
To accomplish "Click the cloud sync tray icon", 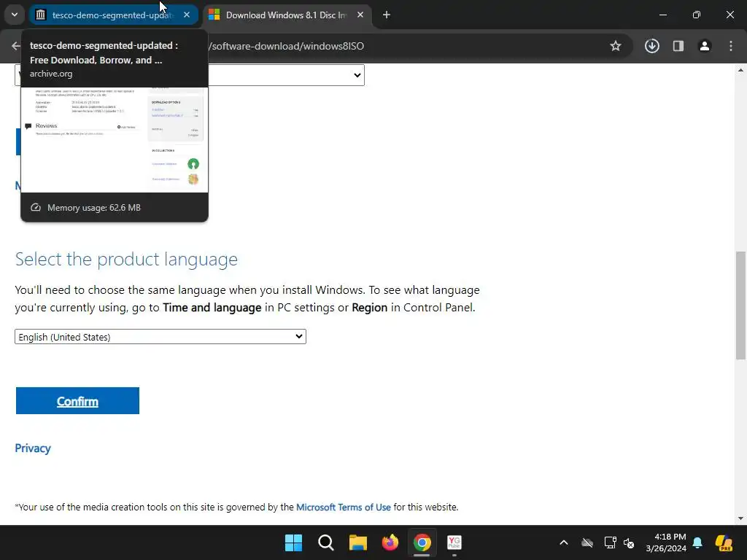I will coord(587,542).
